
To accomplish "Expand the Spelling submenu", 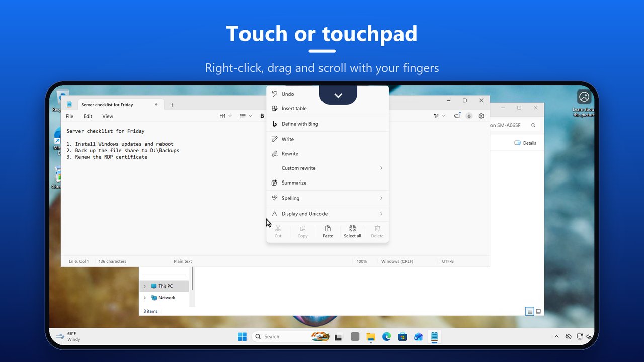I will click(328, 198).
